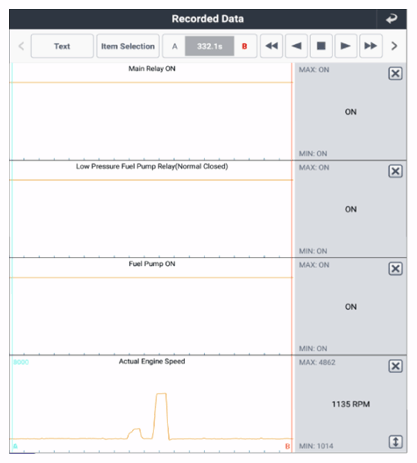Click the back arrow in the Recorded Data header
Image resolution: width=417 pixels, height=463 pixels.
point(391,19)
